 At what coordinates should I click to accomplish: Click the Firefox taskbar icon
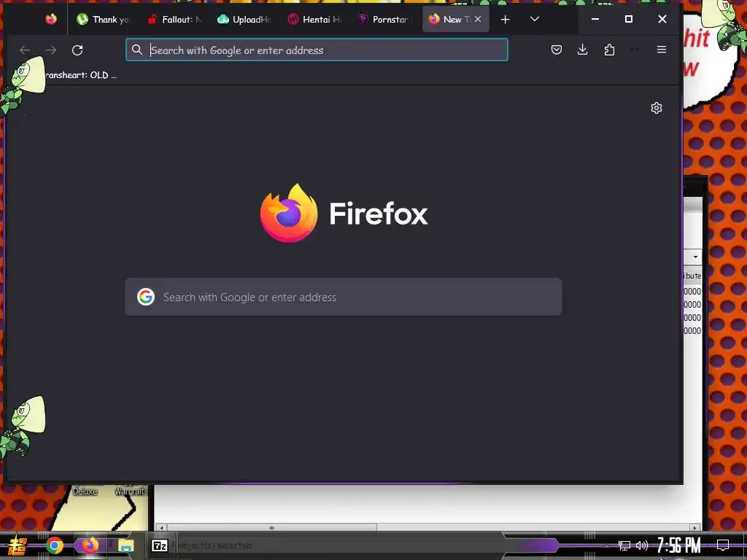point(90,545)
